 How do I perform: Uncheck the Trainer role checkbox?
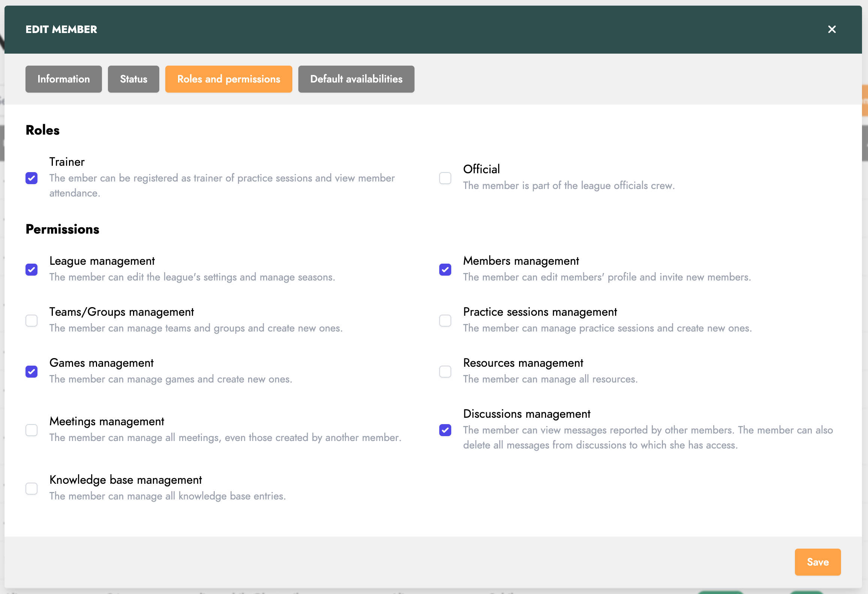(x=31, y=178)
